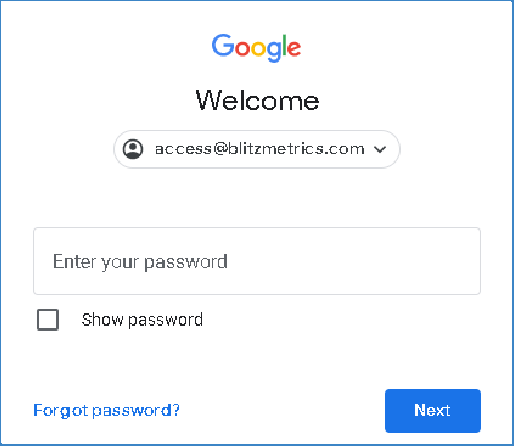
Task: Focus the Enter your password field
Action: coord(257,261)
